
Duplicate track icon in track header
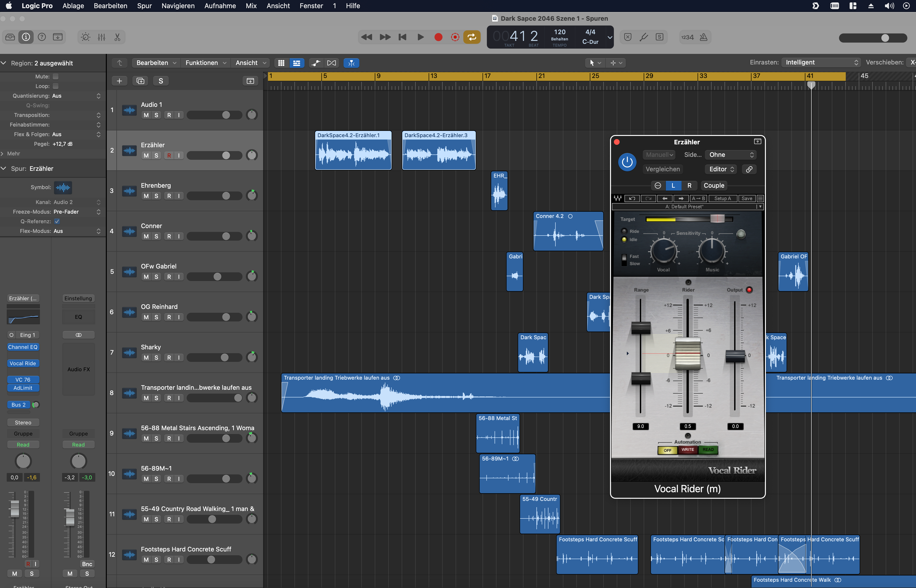click(140, 81)
